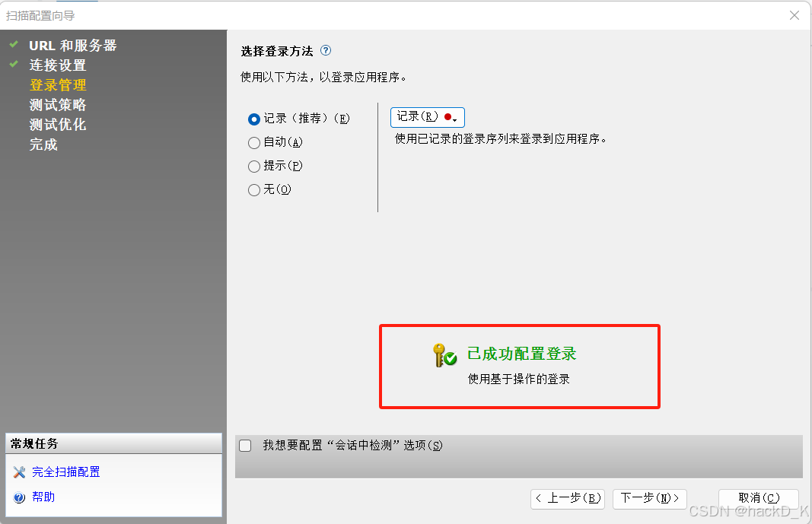
Task: Click the blue question mark icon next to 帮助
Action: coord(19,497)
